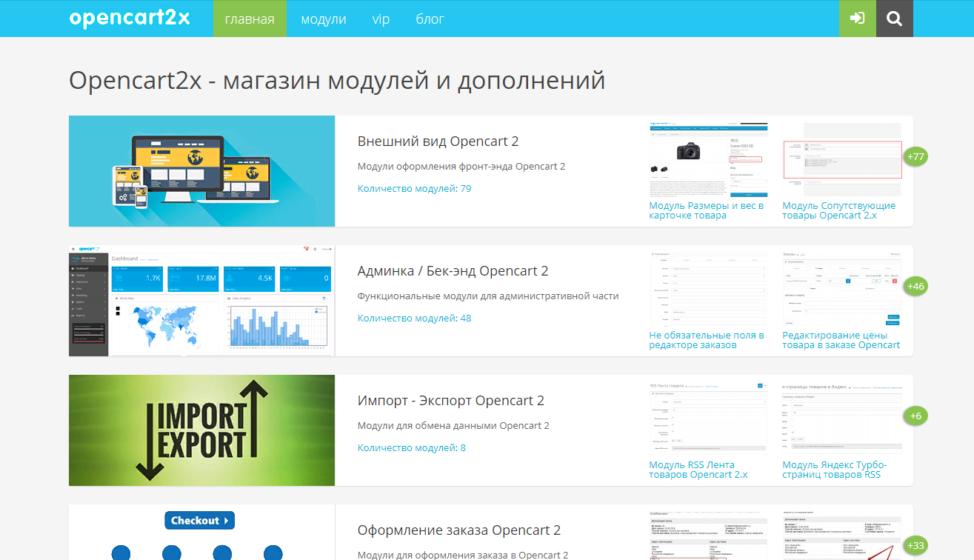Open the Оформление заказа Opencart 2 title
974x560 pixels.
click(x=459, y=530)
